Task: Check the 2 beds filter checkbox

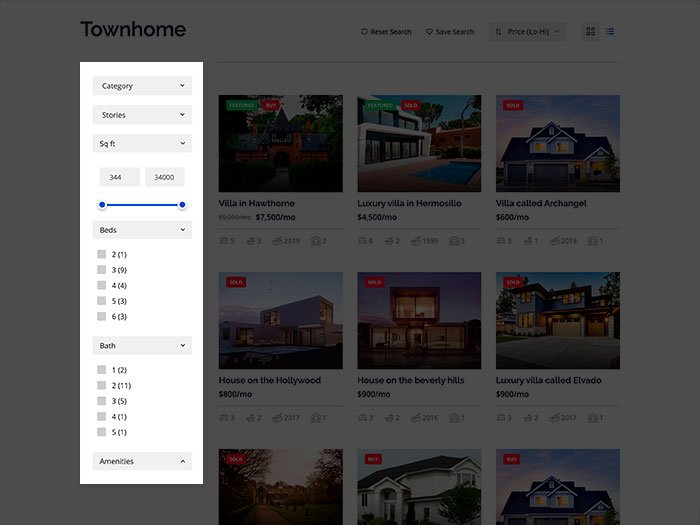Action: point(102,255)
